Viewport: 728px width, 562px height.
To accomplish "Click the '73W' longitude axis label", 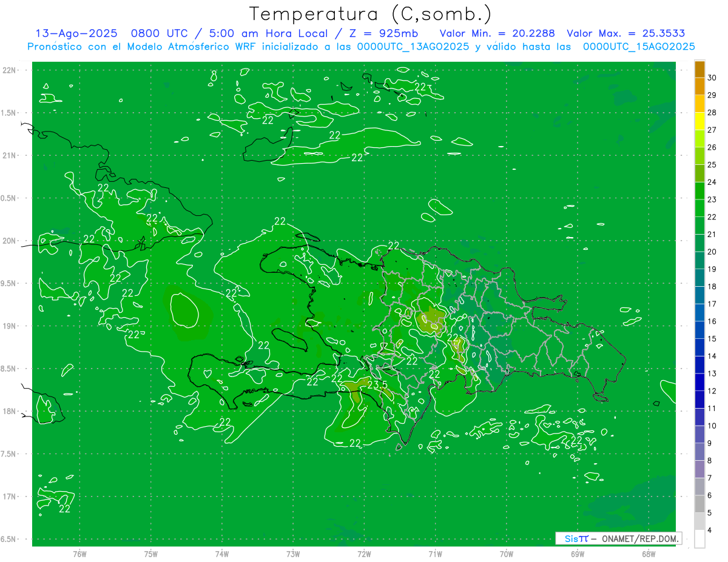I will pyautogui.click(x=293, y=554).
